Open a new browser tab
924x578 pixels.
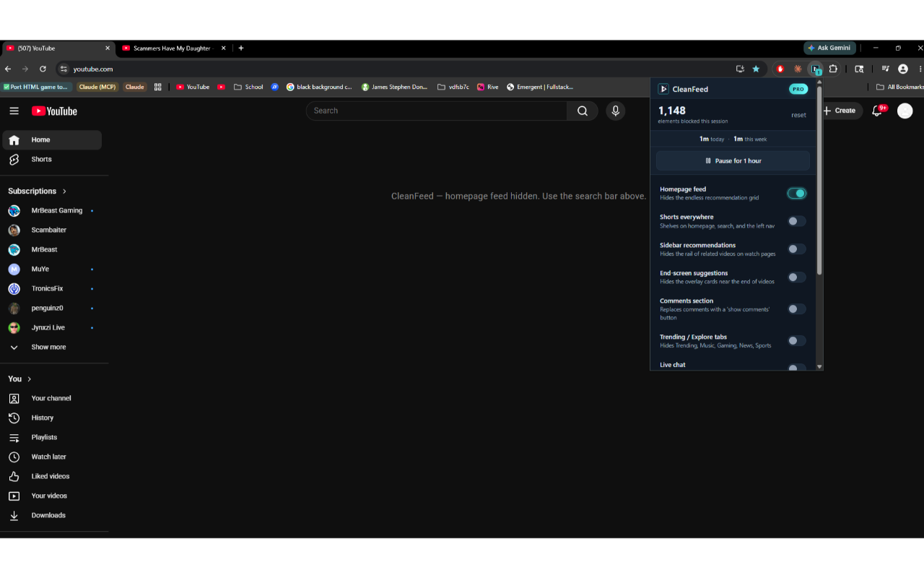(x=241, y=48)
